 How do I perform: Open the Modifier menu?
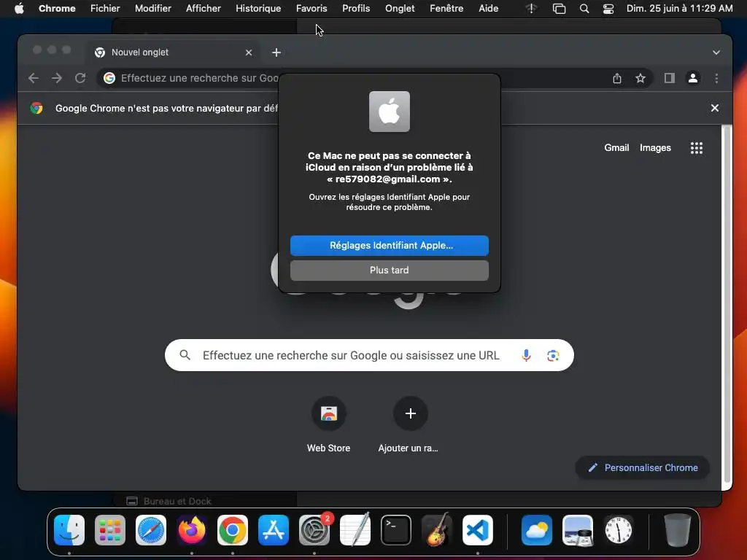click(152, 8)
